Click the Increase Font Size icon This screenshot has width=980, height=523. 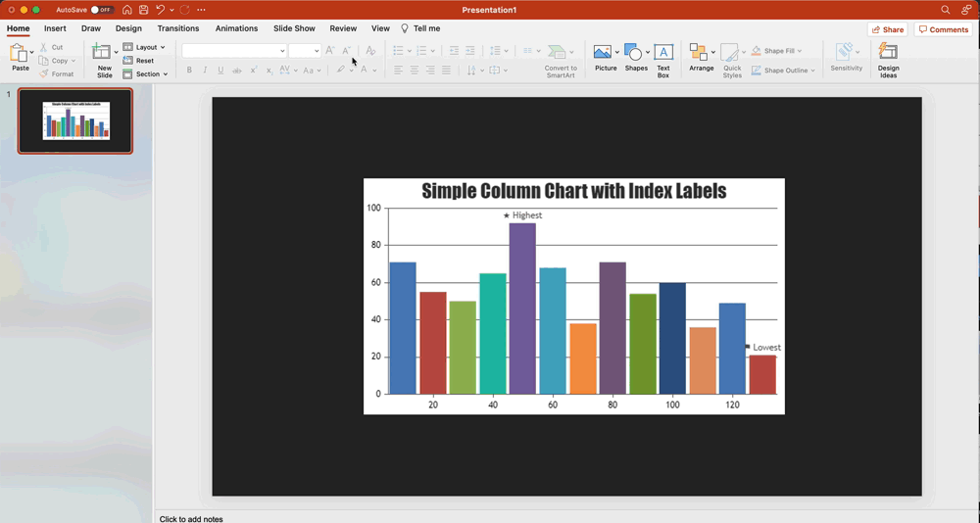(x=330, y=51)
